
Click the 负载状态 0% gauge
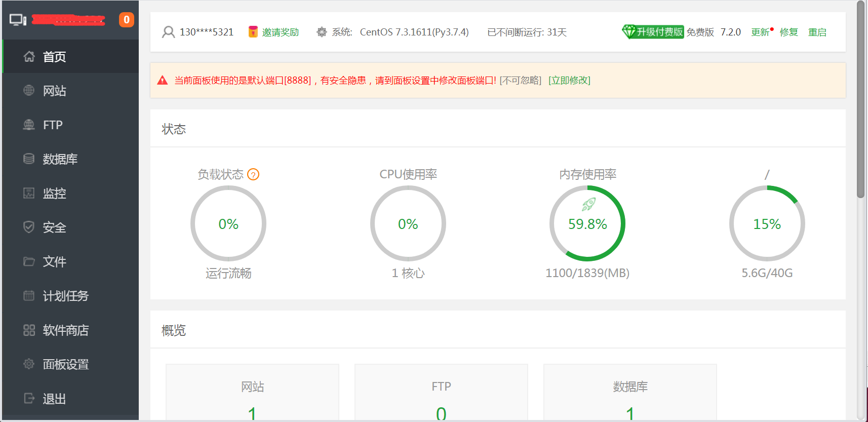pos(228,223)
